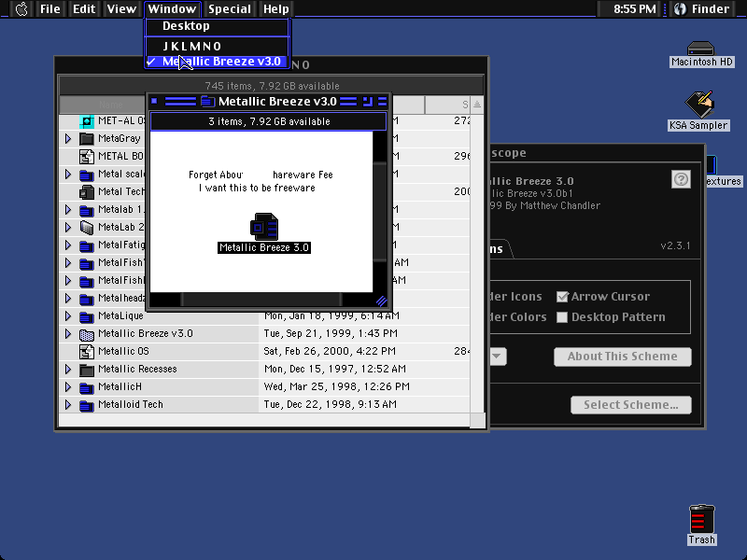Open Macintosh HD drive icon
The height and width of the screenshot is (560, 747).
point(700,49)
